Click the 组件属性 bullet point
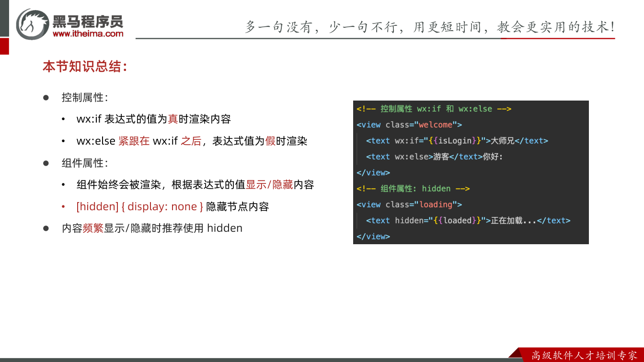The width and height of the screenshot is (644, 362). click(x=85, y=163)
